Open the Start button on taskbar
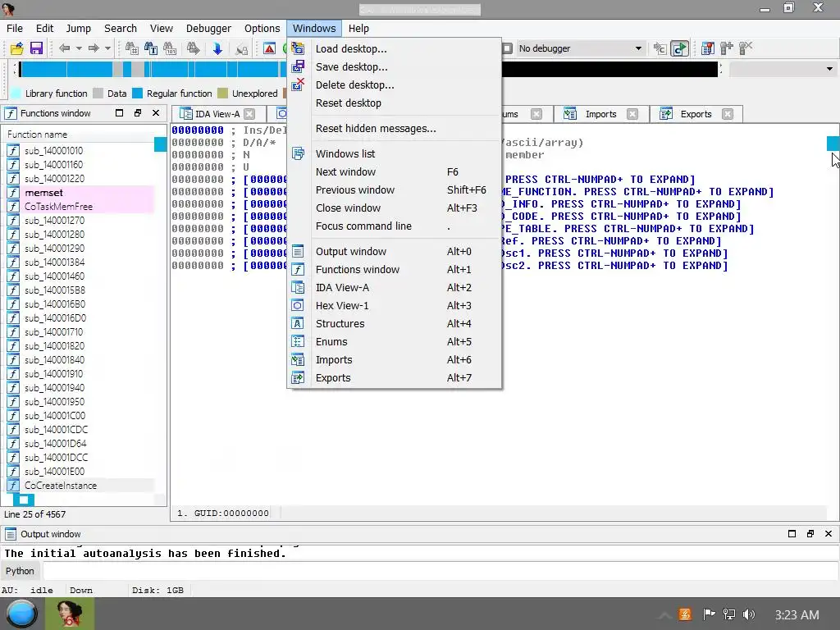Screen dimensions: 840x630 click(x=22, y=614)
